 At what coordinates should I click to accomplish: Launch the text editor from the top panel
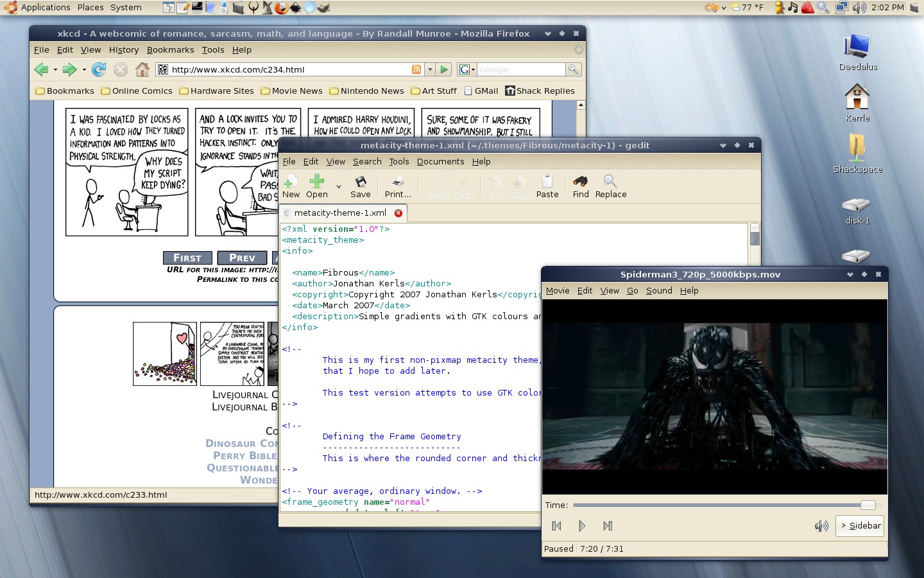pyautogui.click(x=183, y=8)
